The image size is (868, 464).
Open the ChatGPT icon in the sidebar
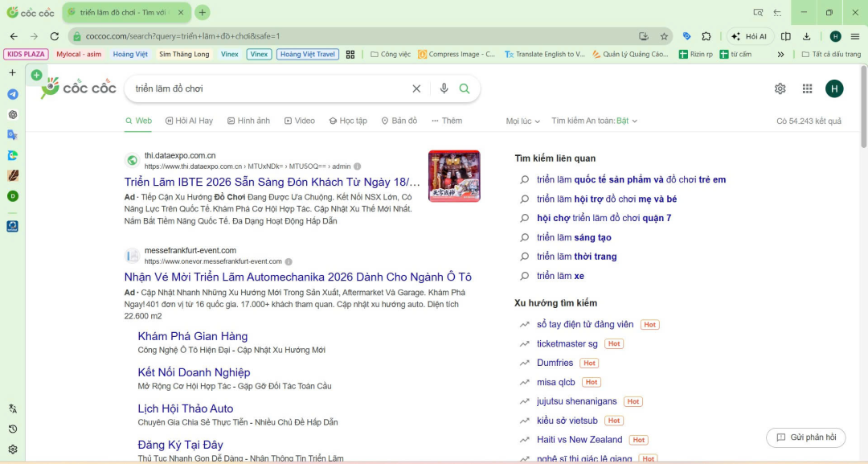click(13, 115)
